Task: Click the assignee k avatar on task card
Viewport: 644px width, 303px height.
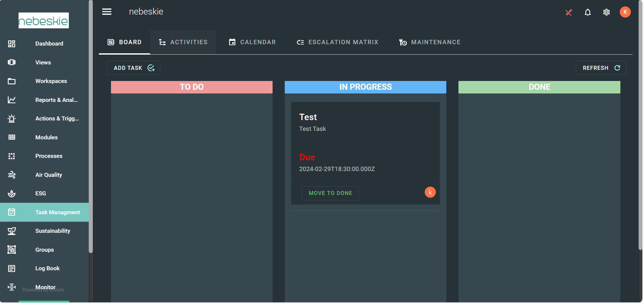Action: [430, 192]
